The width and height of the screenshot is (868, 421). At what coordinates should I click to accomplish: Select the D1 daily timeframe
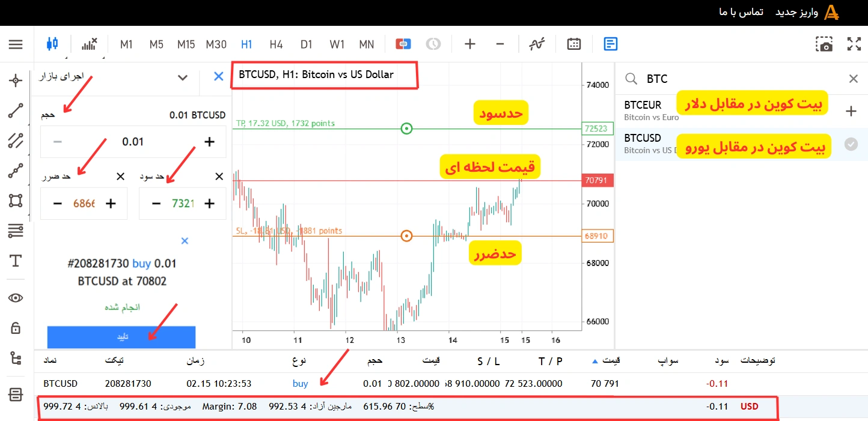[307, 44]
